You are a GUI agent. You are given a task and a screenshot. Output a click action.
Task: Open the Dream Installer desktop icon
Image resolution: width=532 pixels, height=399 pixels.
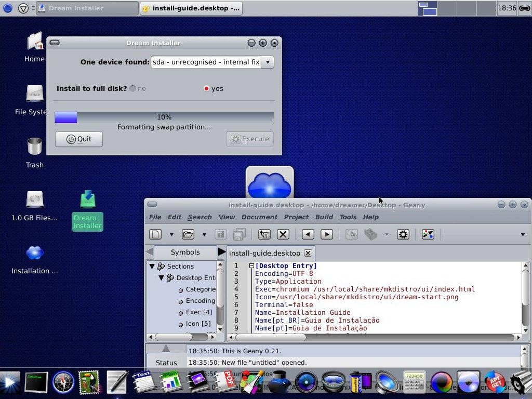point(87,210)
